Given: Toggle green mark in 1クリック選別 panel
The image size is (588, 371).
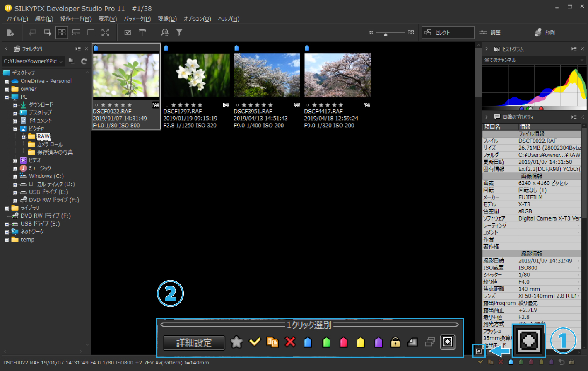Looking at the screenshot, I should (326, 342).
